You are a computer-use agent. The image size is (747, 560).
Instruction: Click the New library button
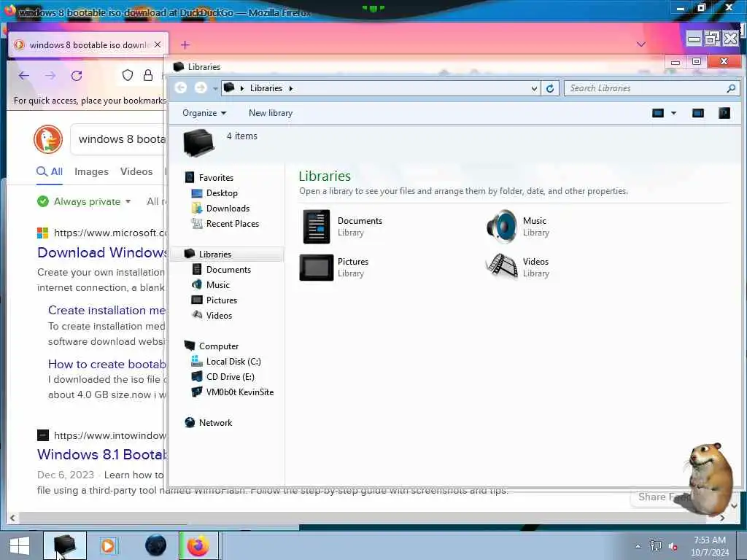point(271,113)
